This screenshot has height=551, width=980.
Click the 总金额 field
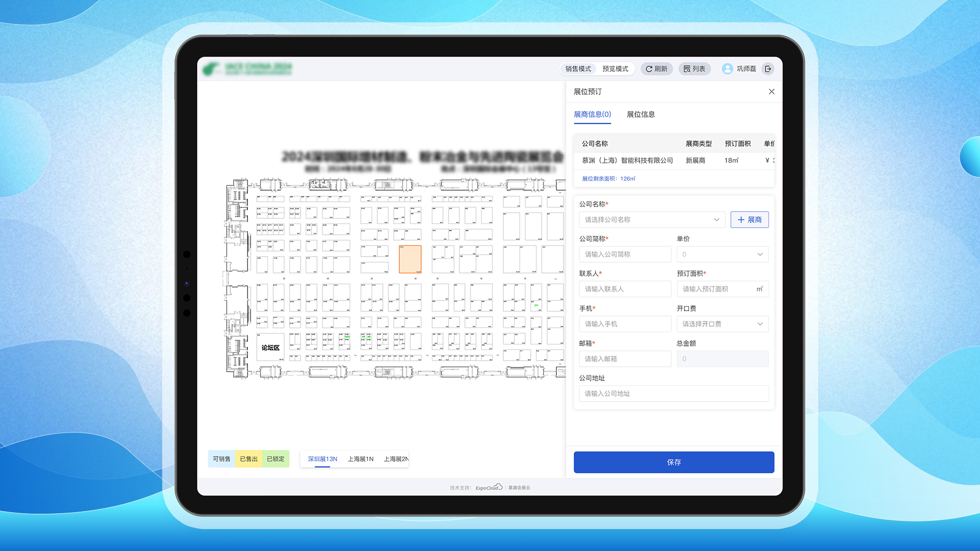722,359
